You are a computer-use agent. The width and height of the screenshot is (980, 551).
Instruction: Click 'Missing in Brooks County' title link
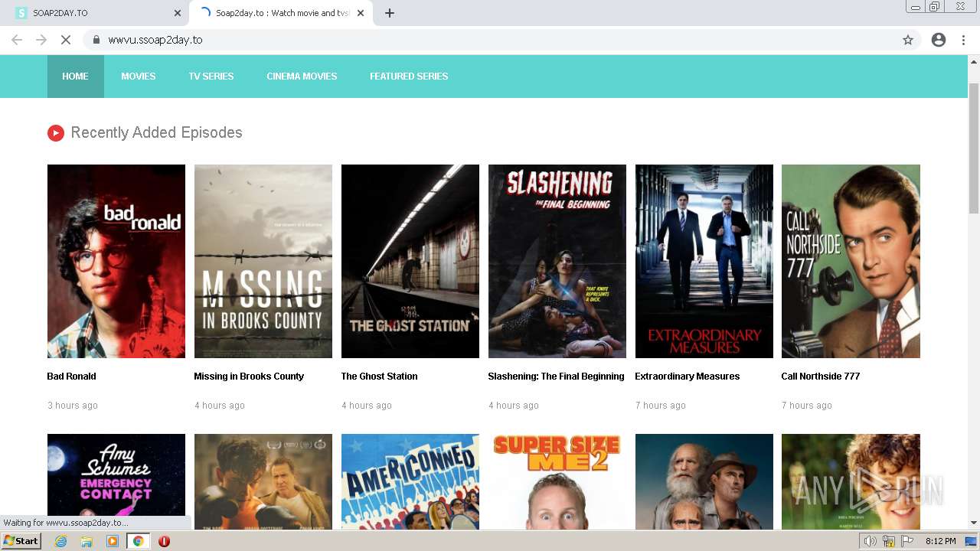pyautogui.click(x=249, y=377)
